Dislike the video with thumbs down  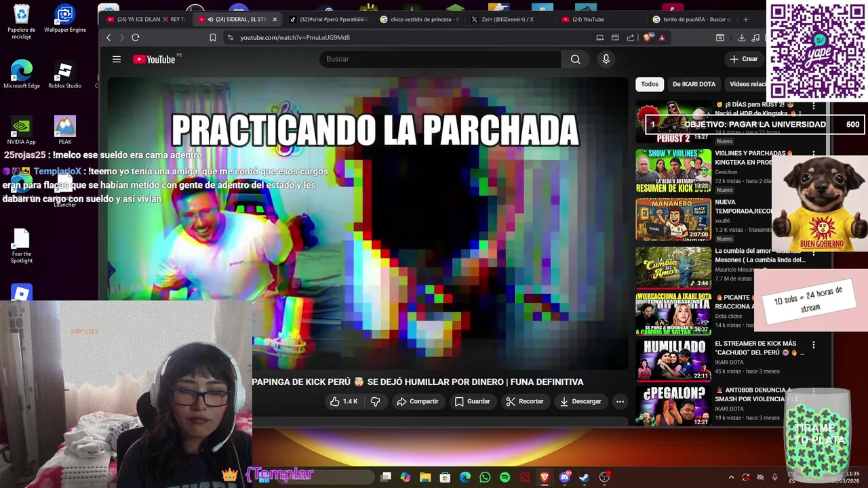pyautogui.click(x=375, y=401)
